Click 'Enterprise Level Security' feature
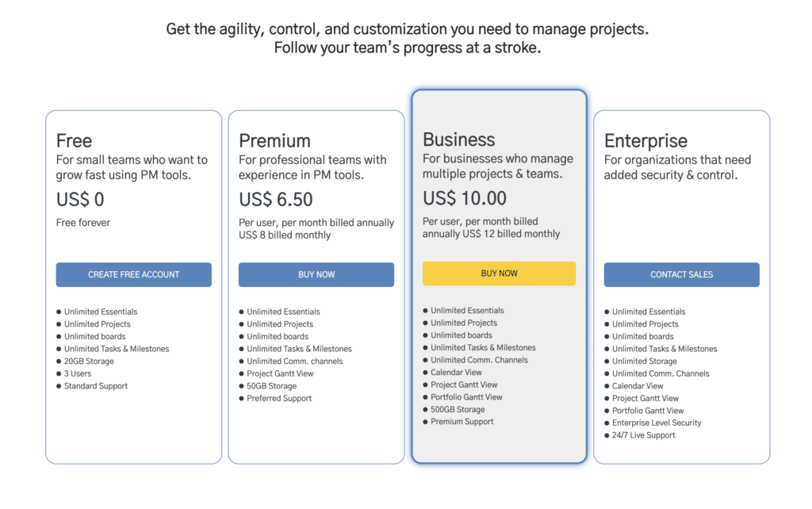This screenshot has height=509, width=812. pos(657,423)
